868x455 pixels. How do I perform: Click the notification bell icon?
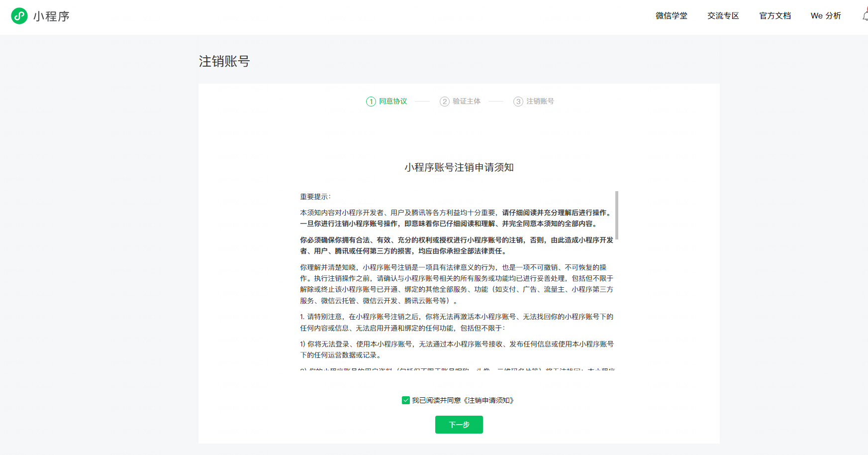coord(865,16)
